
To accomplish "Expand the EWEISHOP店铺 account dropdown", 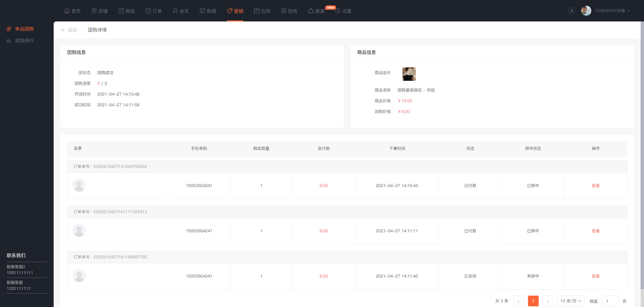I will pos(612,11).
